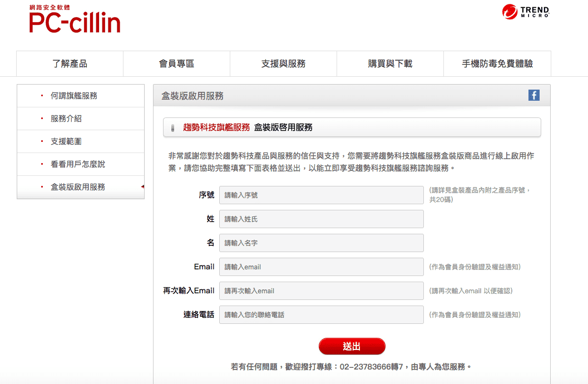This screenshot has height=384, width=588.
Task: Click the hint text 共20碼
Action: click(441, 199)
